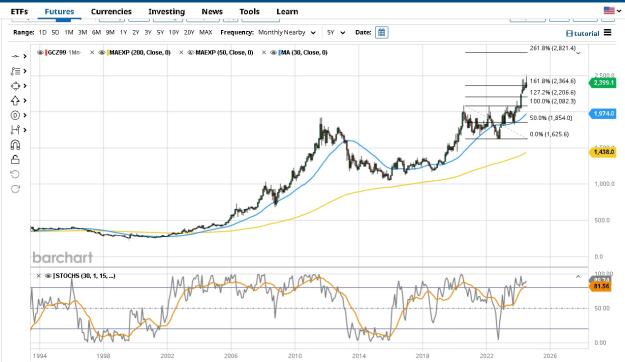
Task: Expand the annotation tool options chevron
Action: (x=25, y=71)
